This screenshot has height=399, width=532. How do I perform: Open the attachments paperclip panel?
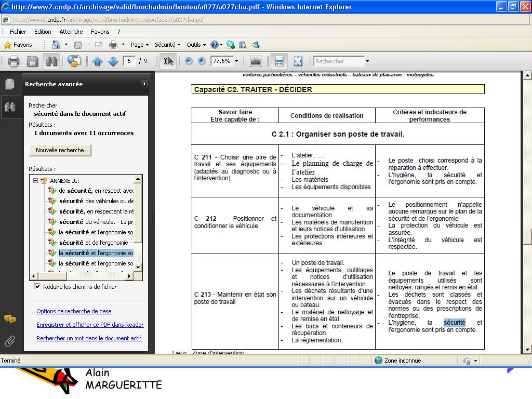(10, 341)
